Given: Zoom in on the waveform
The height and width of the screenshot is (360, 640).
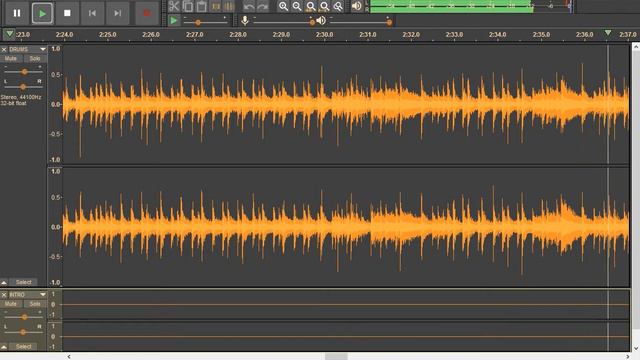Looking at the screenshot, I should pyautogui.click(x=283, y=6).
